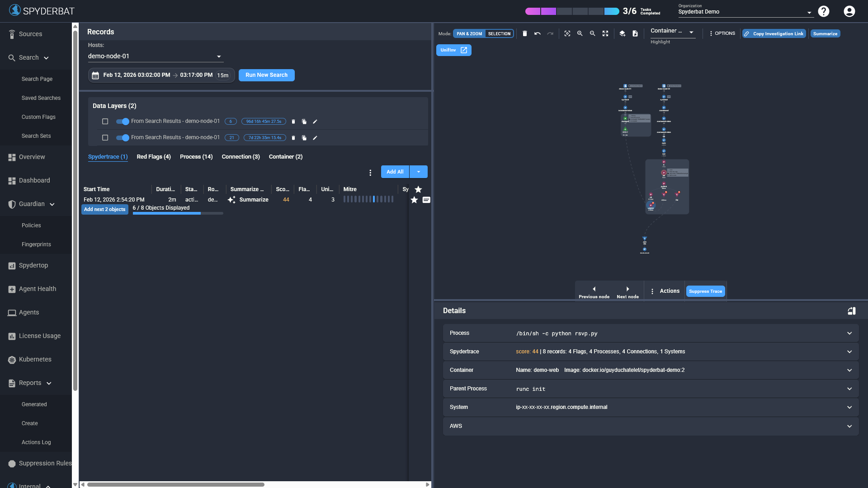Click the Run New Search button
The width and height of the screenshot is (868, 488).
266,75
